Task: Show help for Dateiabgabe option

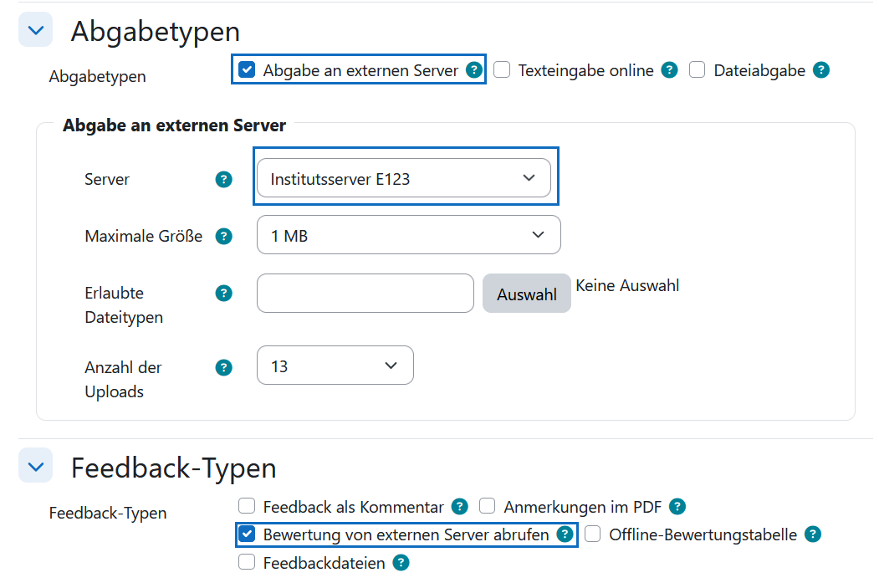Action: 821,70
